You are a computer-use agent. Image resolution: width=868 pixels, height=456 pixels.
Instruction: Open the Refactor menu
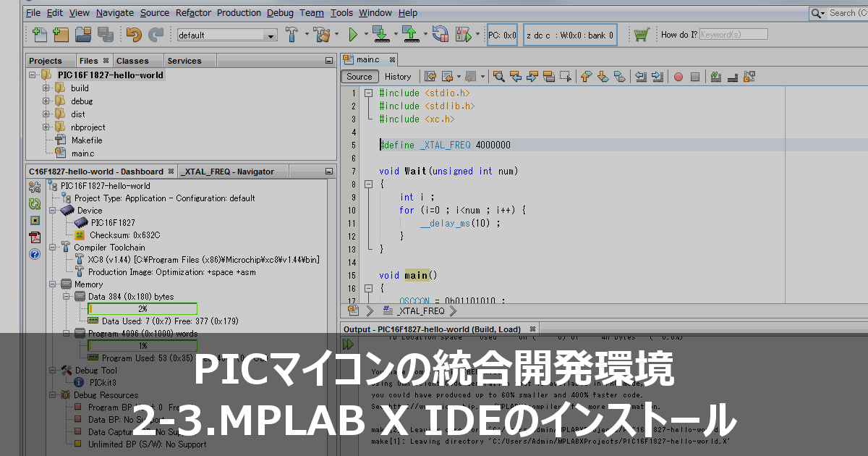click(194, 12)
